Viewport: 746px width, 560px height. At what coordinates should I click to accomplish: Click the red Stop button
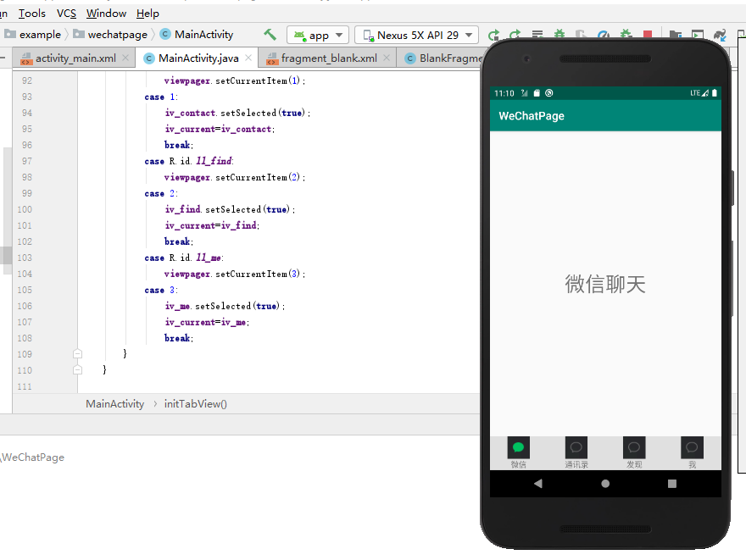click(648, 34)
